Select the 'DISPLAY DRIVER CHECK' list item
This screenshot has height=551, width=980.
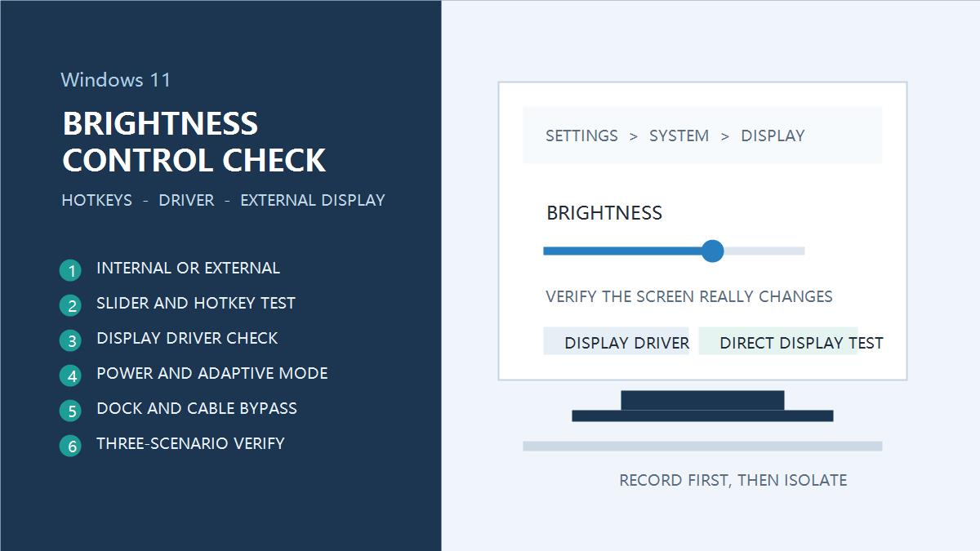[x=169, y=339]
